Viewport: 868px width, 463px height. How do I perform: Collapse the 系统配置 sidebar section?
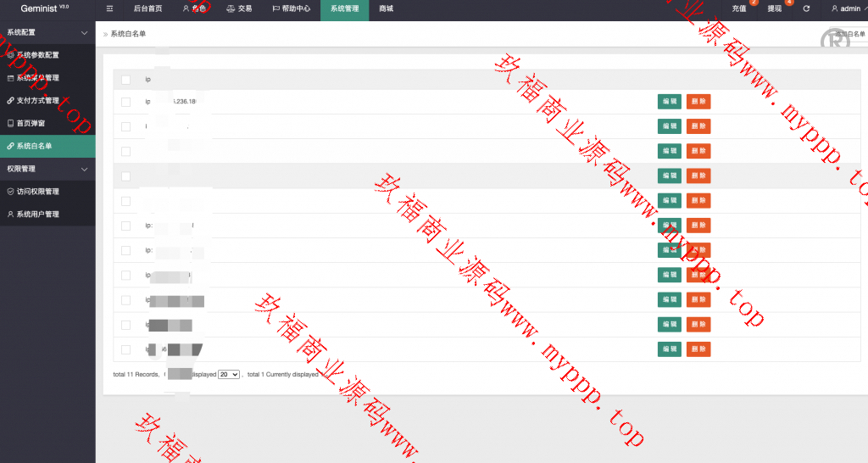click(x=83, y=32)
